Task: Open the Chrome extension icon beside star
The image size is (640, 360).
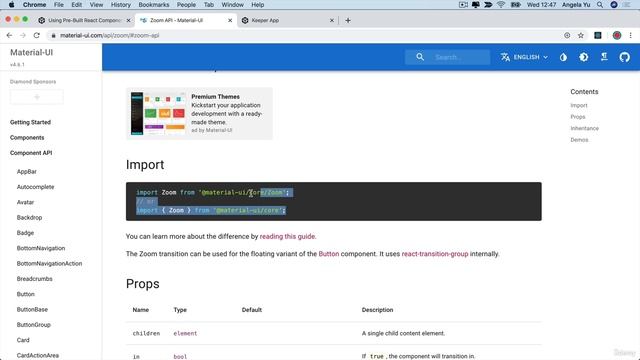Action: pyautogui.click(x=598, y=36)
